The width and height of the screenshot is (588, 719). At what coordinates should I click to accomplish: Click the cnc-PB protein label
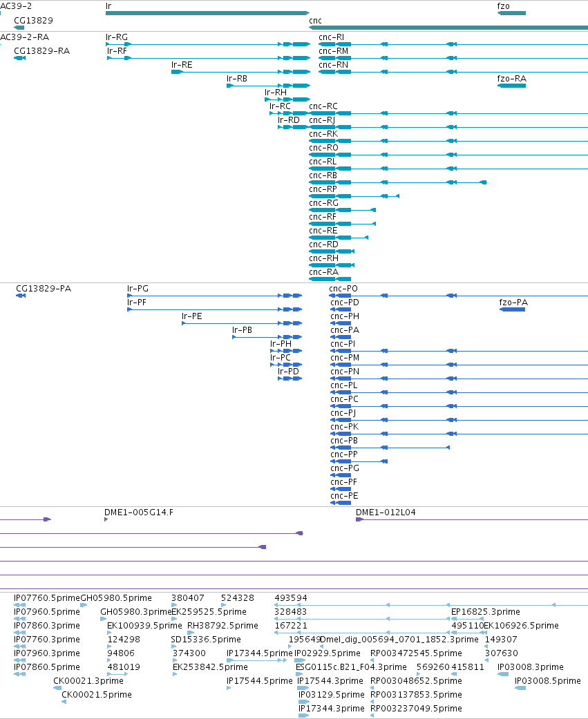[344, 441]
